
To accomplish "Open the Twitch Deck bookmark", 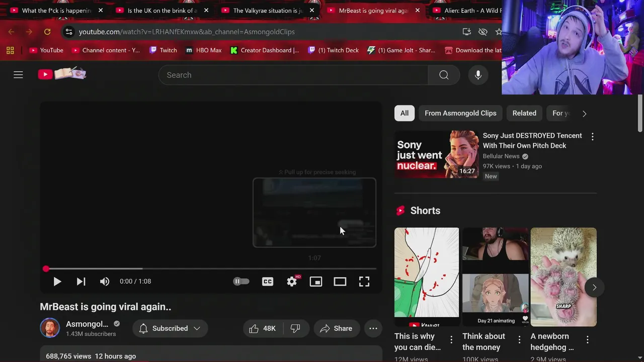I will coord(334,50).
